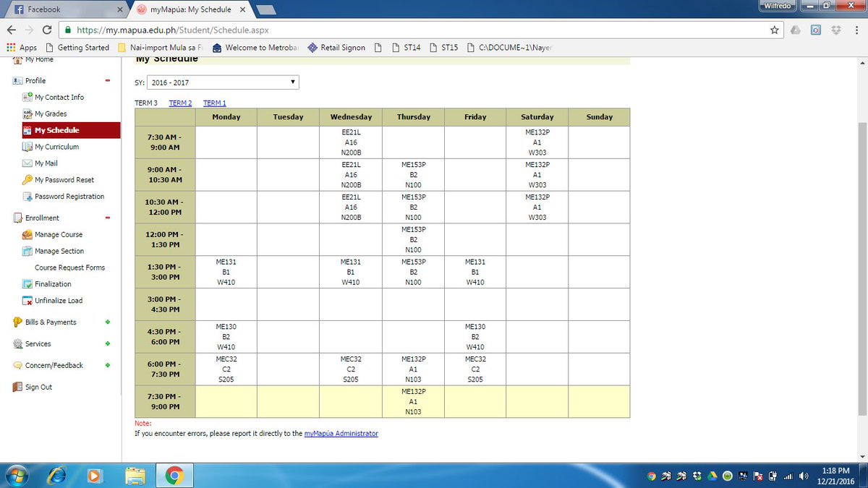The width and height of the screenshot is (868, 488).
Task: Collapse the Enrollment section
Action: [107, 218]
